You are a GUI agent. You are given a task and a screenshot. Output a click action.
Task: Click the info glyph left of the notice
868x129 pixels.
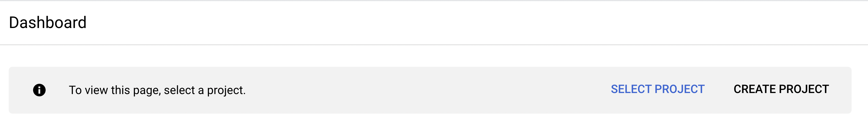click(39, 90)
